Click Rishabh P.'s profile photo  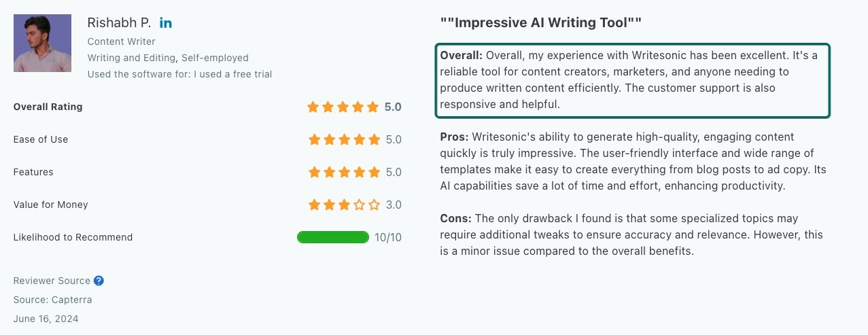point(42,43)
